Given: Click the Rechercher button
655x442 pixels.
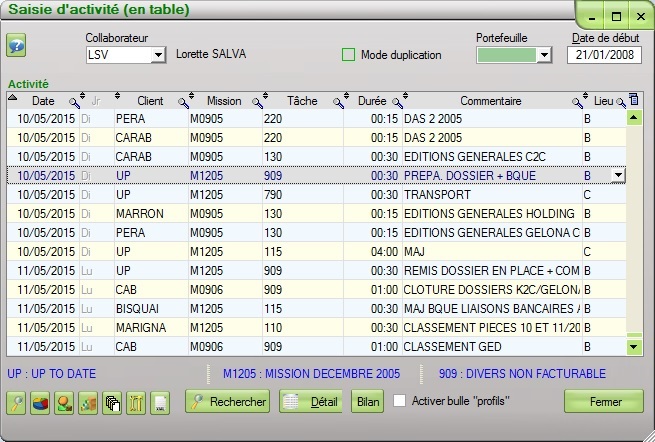Looking at the screenshot, I should pos(228,401).
